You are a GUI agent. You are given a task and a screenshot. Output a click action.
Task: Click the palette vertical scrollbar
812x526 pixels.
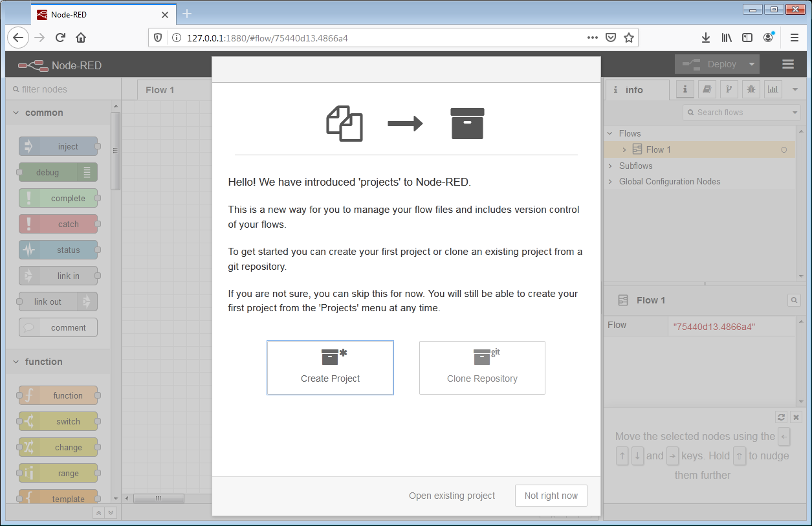pyautogui.click(x=115, y=151)
